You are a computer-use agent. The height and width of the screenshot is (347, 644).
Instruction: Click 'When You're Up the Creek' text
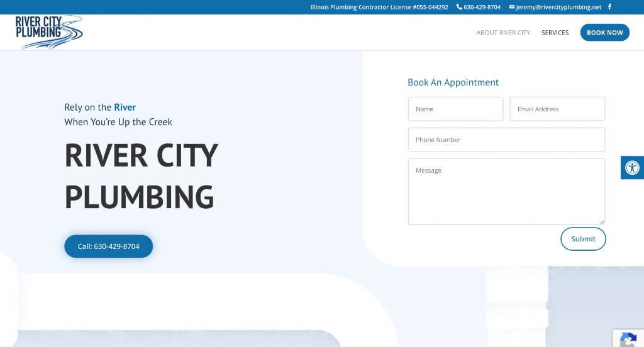coord(118,122)
